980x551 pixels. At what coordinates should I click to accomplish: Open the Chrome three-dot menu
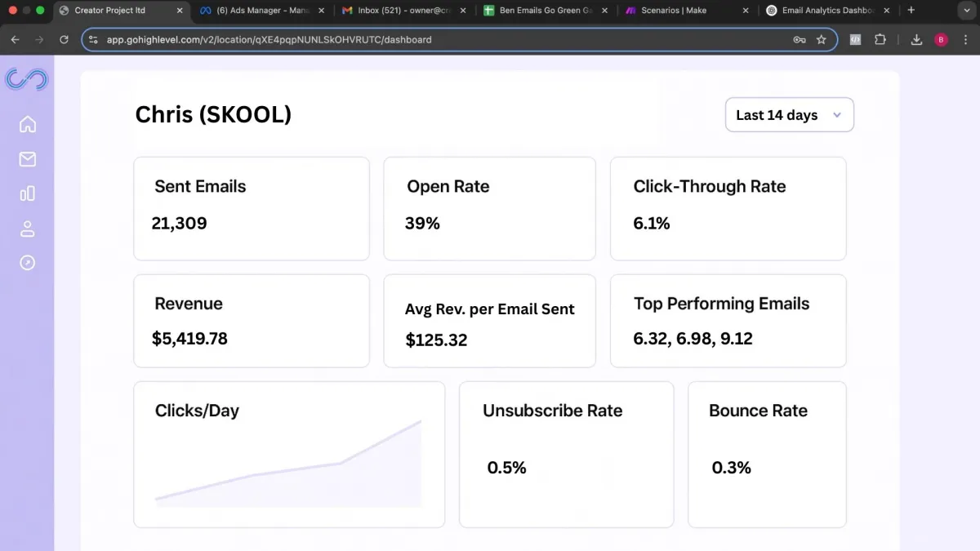(x=965, y=39)
